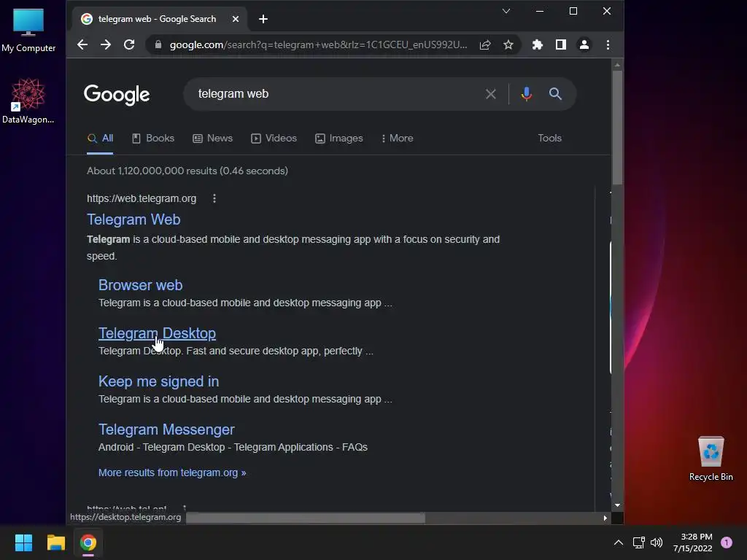Submit search with the magnifier icon
This screenshot has width=747, height=560.
[x=555, y=94]
